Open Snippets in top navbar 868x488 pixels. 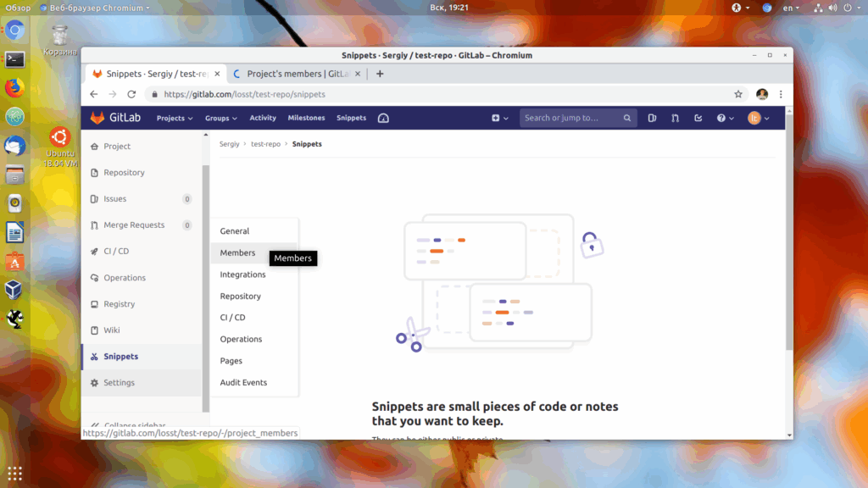coord(351,118)
